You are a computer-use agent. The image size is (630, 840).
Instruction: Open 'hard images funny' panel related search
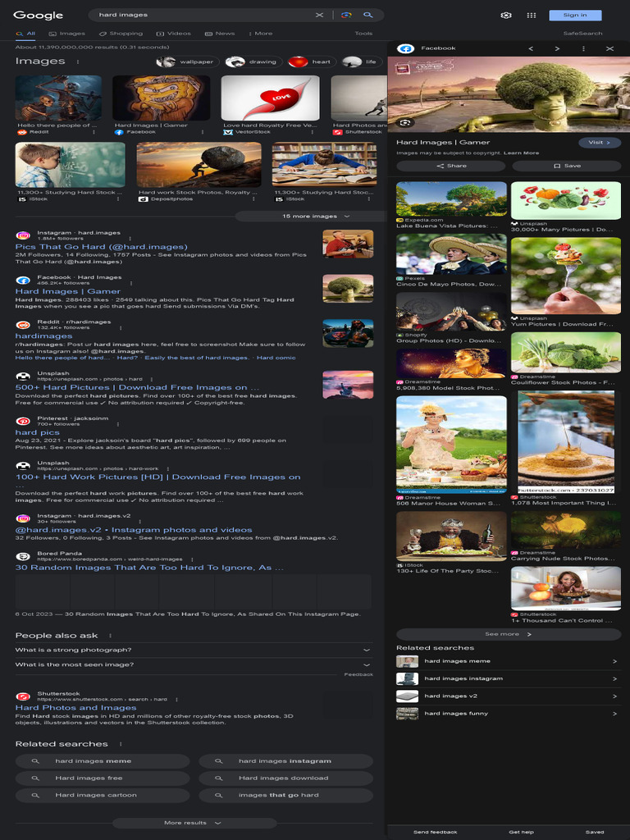tap(509, 714)
